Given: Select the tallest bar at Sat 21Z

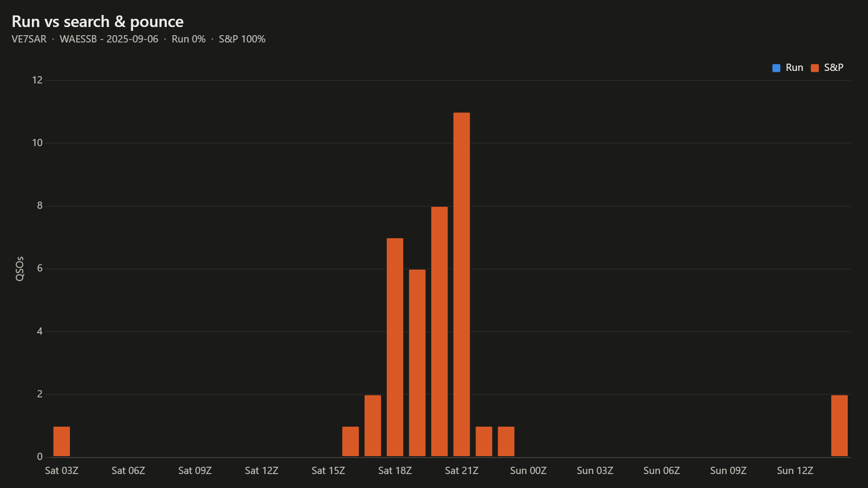Looking at the screenshot, I should pos(461,285).
